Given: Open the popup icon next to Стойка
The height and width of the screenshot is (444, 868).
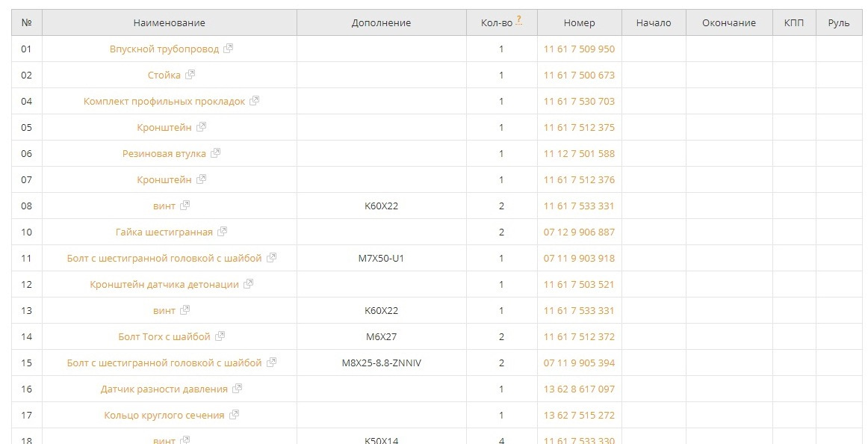Looking at the screenshot, I should [x=190, y=75].
